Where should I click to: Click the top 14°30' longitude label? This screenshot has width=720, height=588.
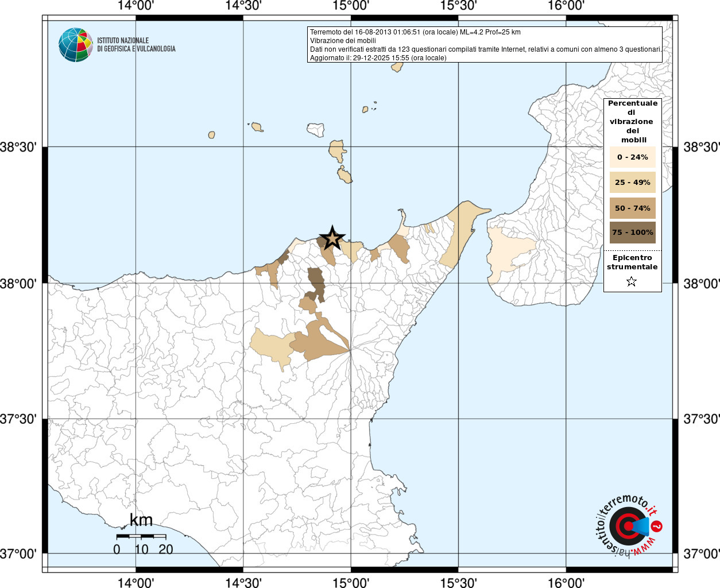point(243,6)
